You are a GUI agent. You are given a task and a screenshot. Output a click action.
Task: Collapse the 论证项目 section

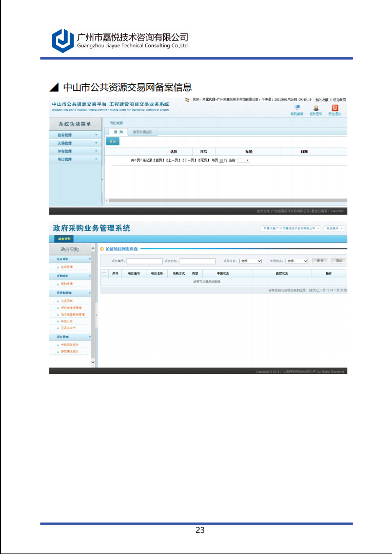pyautogui.click(x=70, y=259)
